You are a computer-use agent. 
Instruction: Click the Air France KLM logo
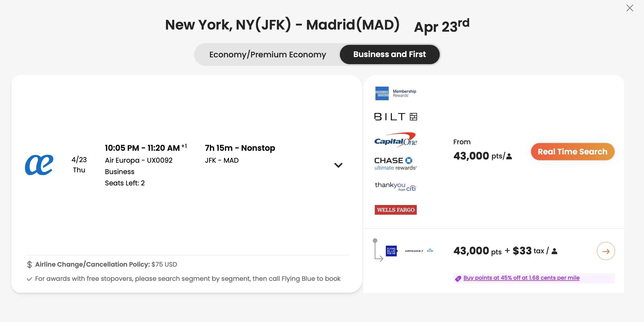click(419, 251)
